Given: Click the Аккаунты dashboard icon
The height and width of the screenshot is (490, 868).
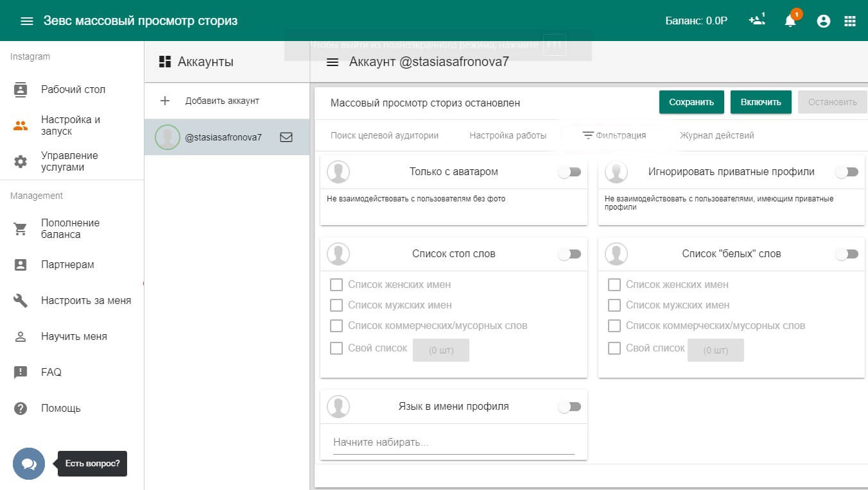Looking at the screenshot, I should (x=165, y=62).
